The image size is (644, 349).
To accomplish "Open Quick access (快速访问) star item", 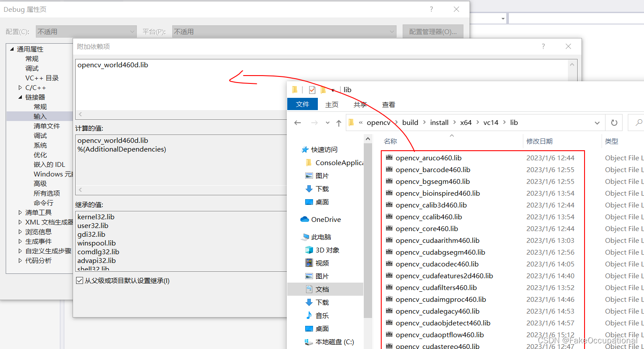I will click(320, 149).
